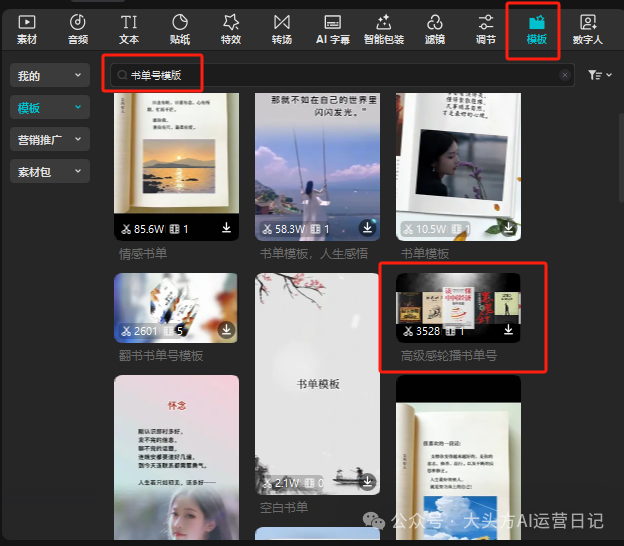Click the 空白书单 title text

[284, 507]
